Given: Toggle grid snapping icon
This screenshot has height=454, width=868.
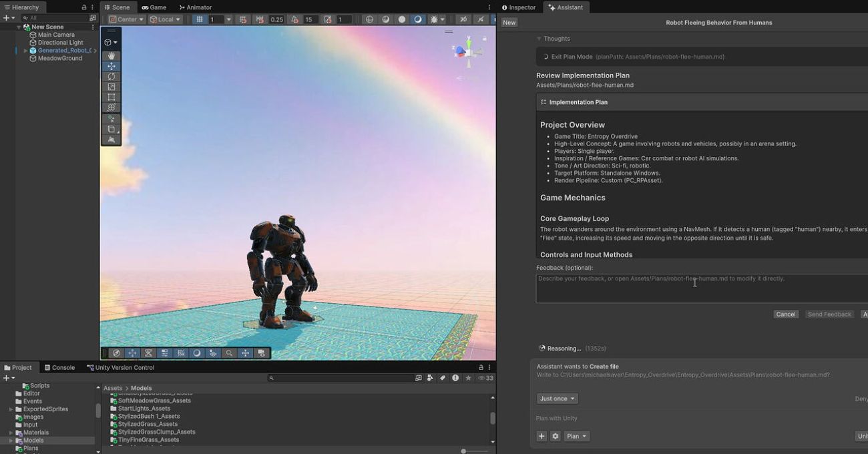Looking at the screenshot, I should pyautogui.click(x=243, y=19).
